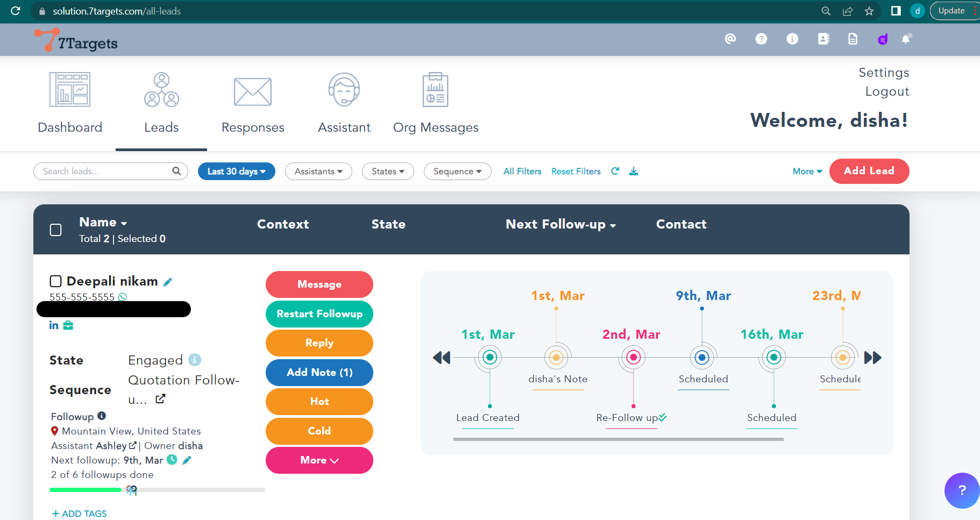Toggle the select-all leads checkbox
This screenshot has width=980, height=520.
pyautogui.click(x=55, y=230)
